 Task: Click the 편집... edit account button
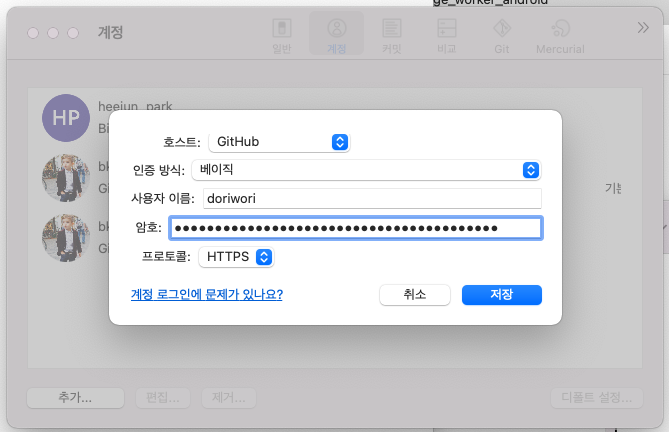click(163, 397)
